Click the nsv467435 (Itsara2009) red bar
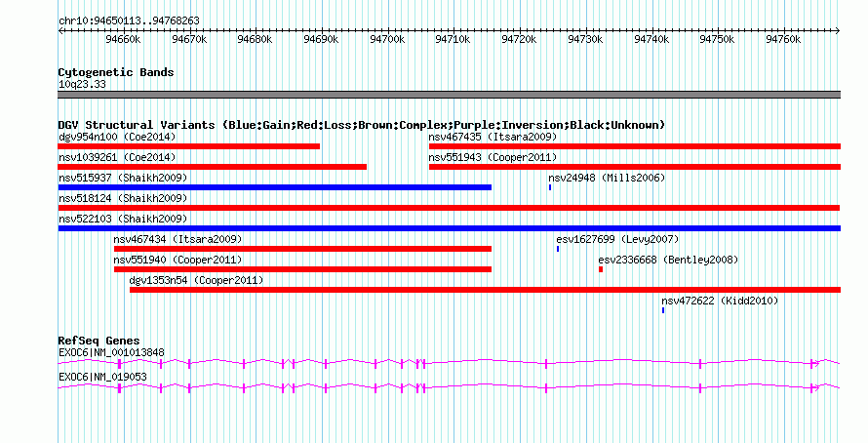Viewport: 868px width, 443px height. pos(635,146)
